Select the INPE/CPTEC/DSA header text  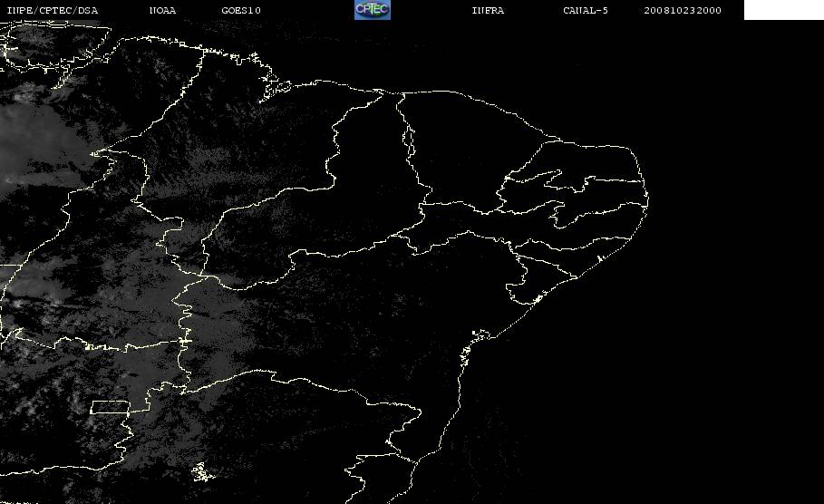pyautogui.click(x=52, y=11)
